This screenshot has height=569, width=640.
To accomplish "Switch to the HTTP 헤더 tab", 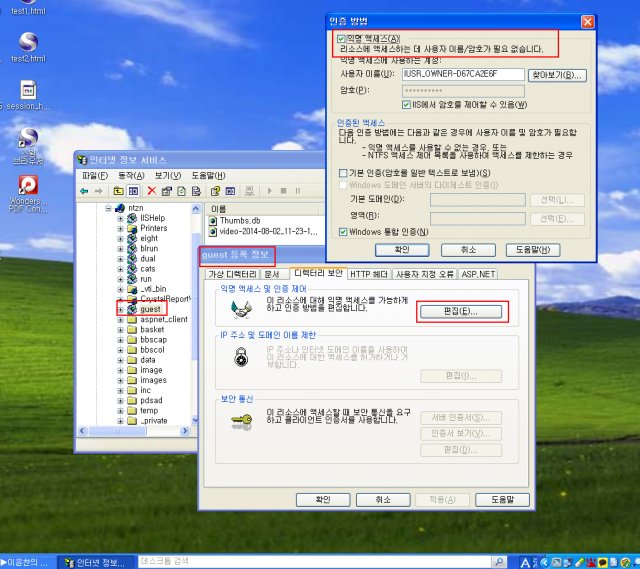I will pyautogui.click(x=369, y=274).
